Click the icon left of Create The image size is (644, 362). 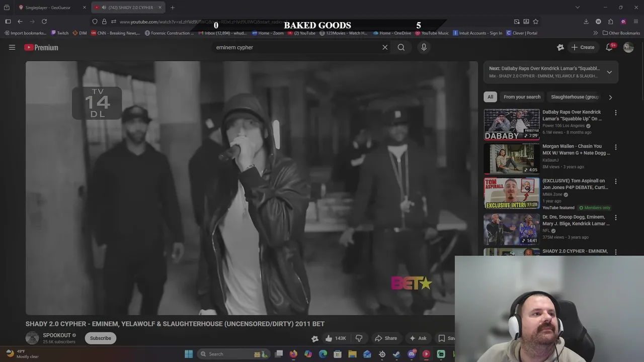(560, 47)
